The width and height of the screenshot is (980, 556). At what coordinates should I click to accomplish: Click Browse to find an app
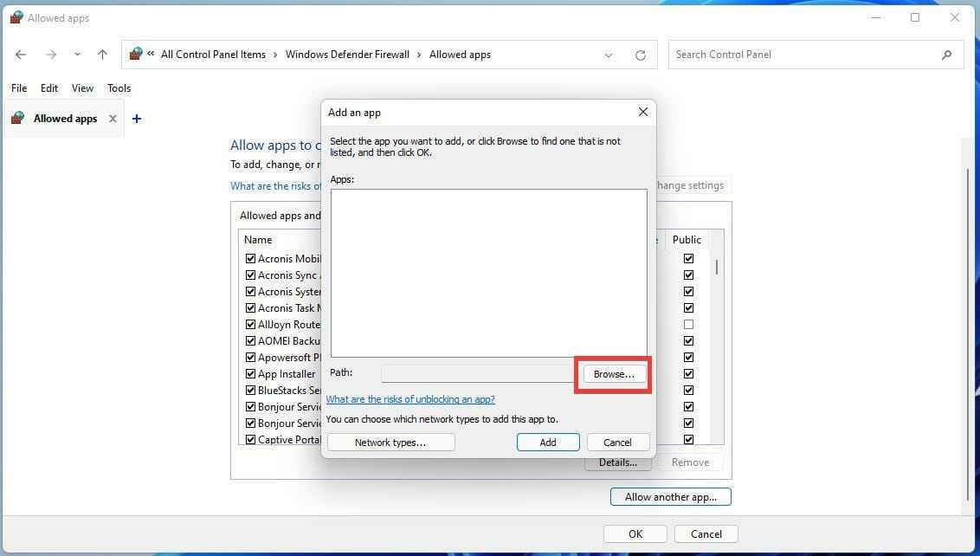click(615, 374)
